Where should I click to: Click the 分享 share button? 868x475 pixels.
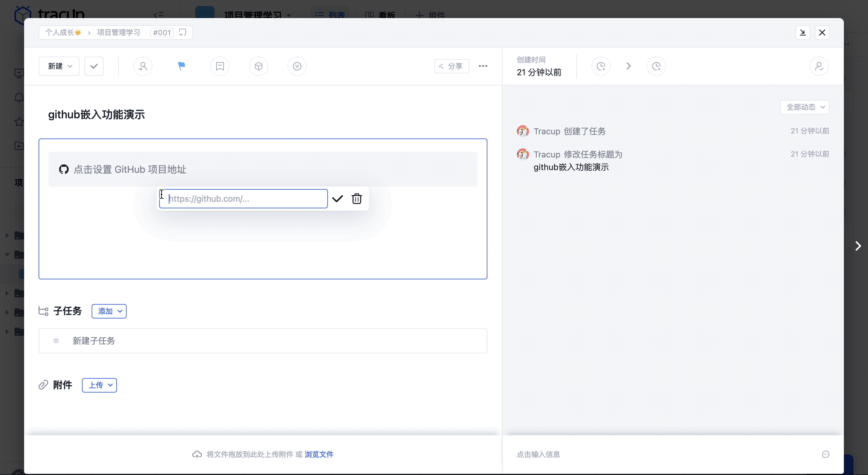point(451,66)
